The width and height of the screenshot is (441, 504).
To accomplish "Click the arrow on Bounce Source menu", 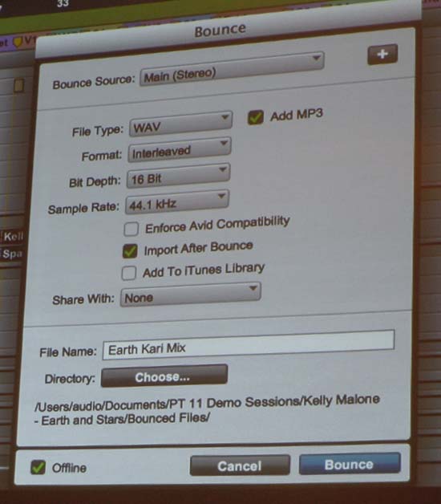I will point(316,58).
